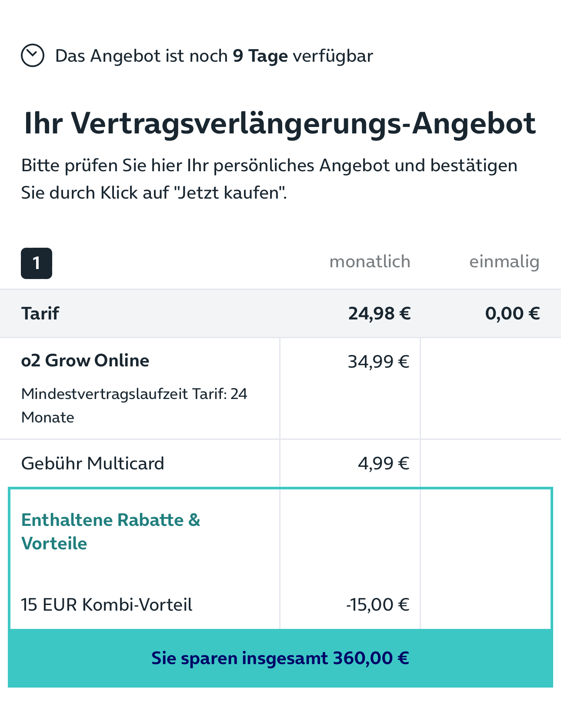The height and width of the screenshot is (728, 561).
Task: Click the 24,98 € monthly total
Action: (379, 313)
